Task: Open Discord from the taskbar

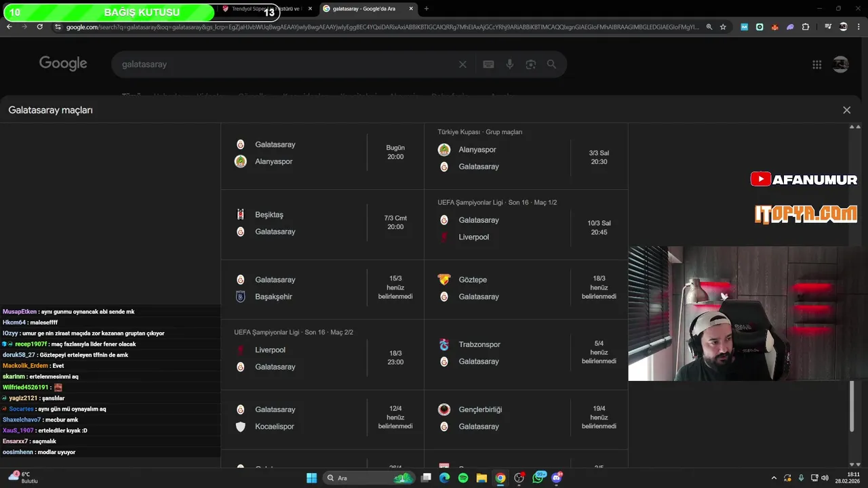Action: (x=557, y=478)
